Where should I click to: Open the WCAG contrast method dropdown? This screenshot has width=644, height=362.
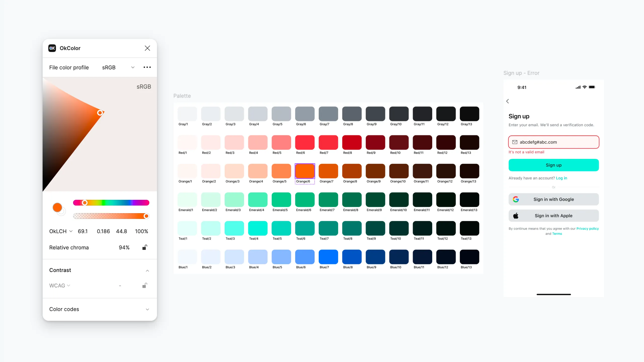60,286
